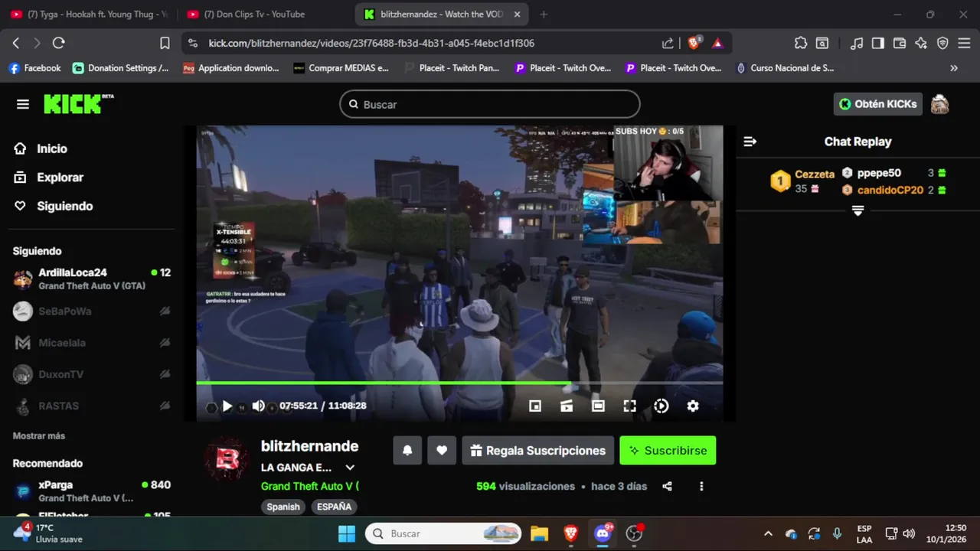Collapse the Chat Replay panel
980x551 pixels.
[750, 142]
